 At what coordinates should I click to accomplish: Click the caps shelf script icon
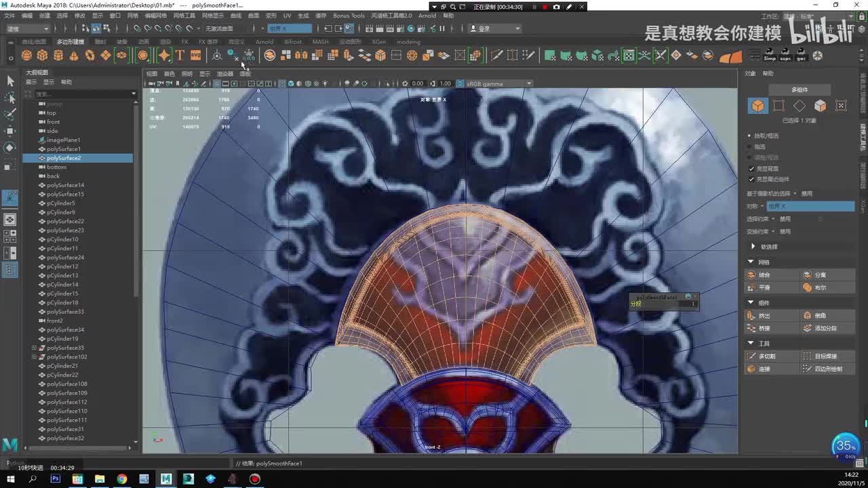[x=785, y=55]
